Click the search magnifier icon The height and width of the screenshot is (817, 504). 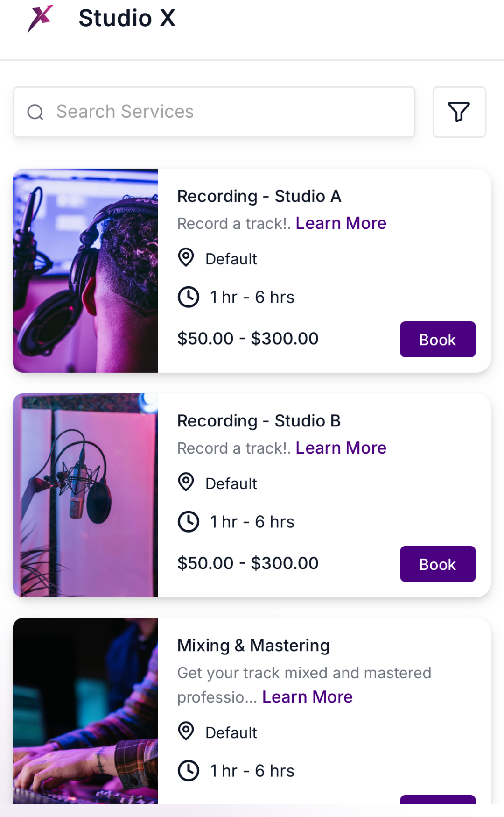(35, 112)
